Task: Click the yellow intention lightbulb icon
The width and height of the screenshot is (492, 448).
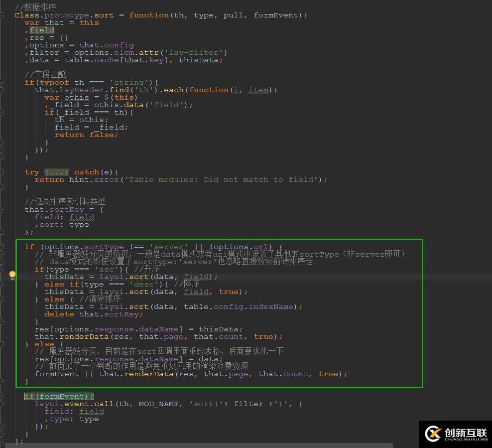Action: tap(12, 276)
